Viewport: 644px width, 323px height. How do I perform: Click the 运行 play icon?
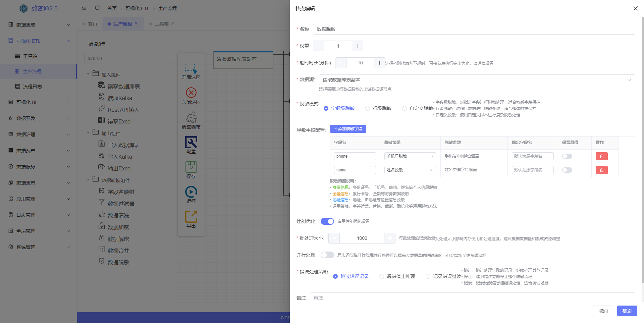[191, 192]
